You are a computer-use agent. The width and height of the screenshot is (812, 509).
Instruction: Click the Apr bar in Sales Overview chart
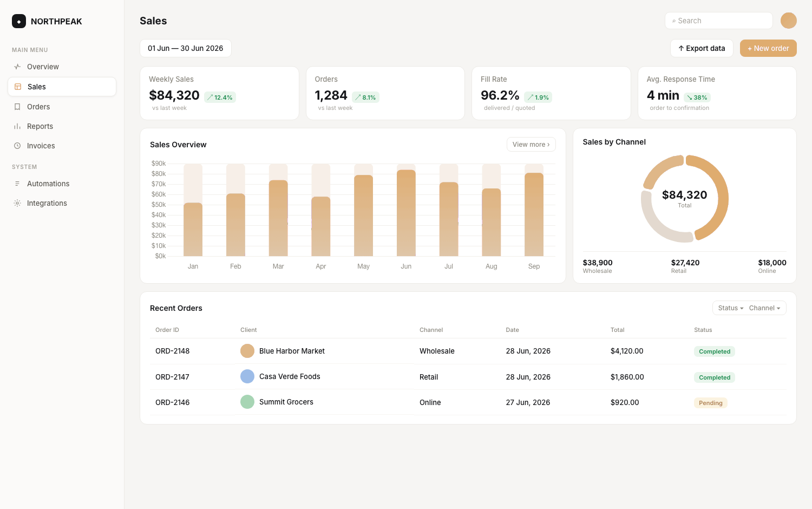pyautogui.click(x=321, y=226)
